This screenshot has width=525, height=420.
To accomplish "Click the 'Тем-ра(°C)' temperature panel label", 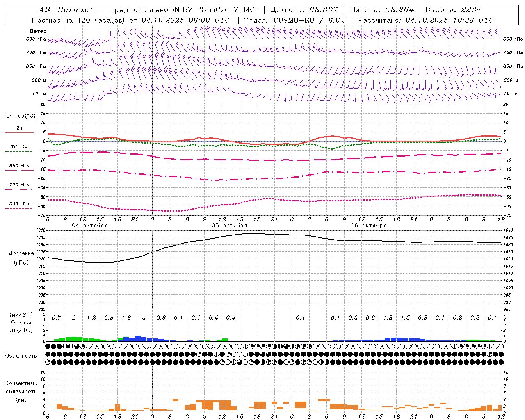I will click(19, 116).
